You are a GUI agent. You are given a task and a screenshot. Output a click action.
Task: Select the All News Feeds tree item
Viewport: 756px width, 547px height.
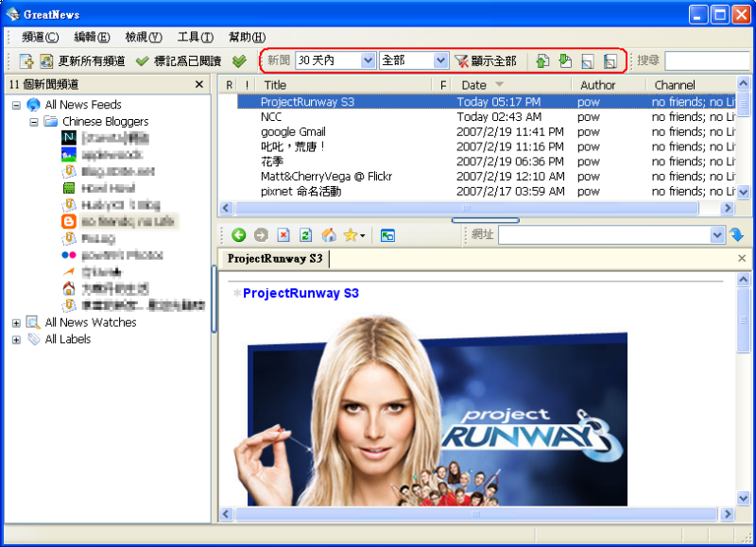83,105
